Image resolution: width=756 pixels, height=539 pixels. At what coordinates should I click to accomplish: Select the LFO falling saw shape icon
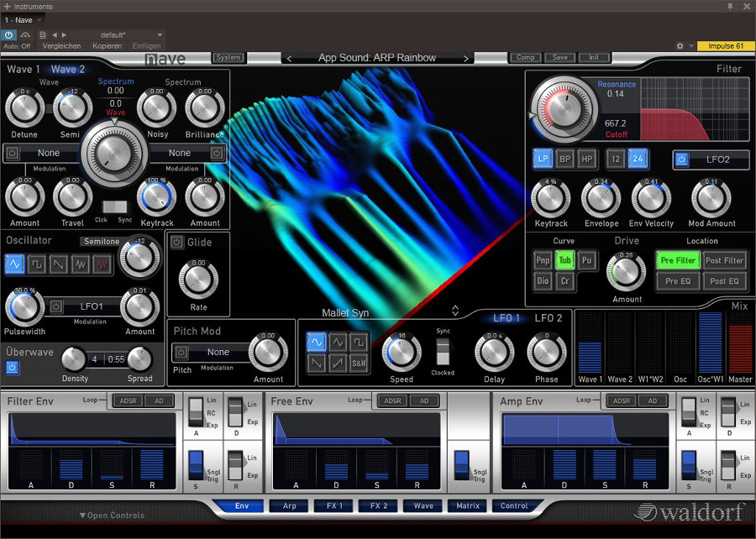click(x=317, y=363)
